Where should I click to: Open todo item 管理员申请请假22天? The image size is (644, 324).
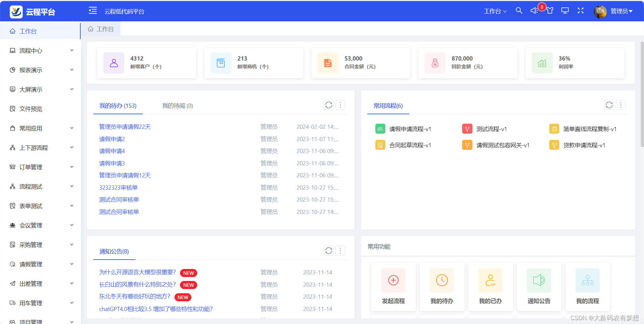tap(125, 127)
